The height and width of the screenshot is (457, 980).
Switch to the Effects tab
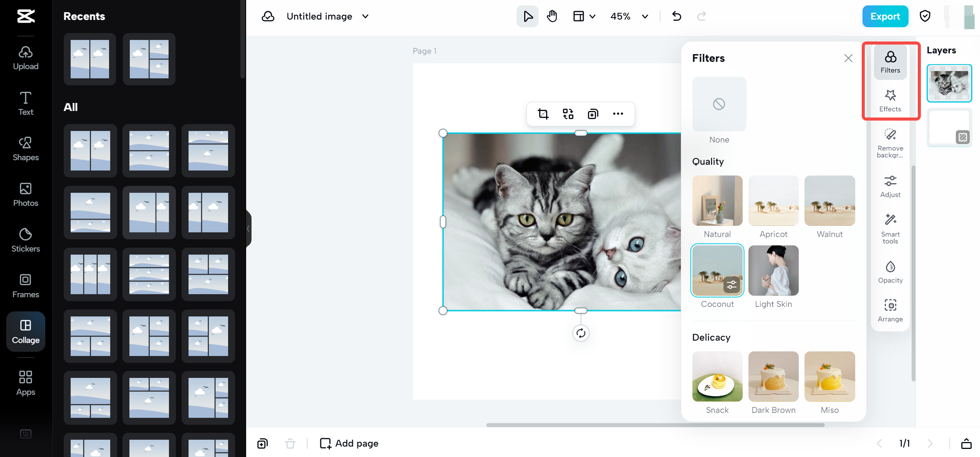pyautogui.click(x=890, y=100)
